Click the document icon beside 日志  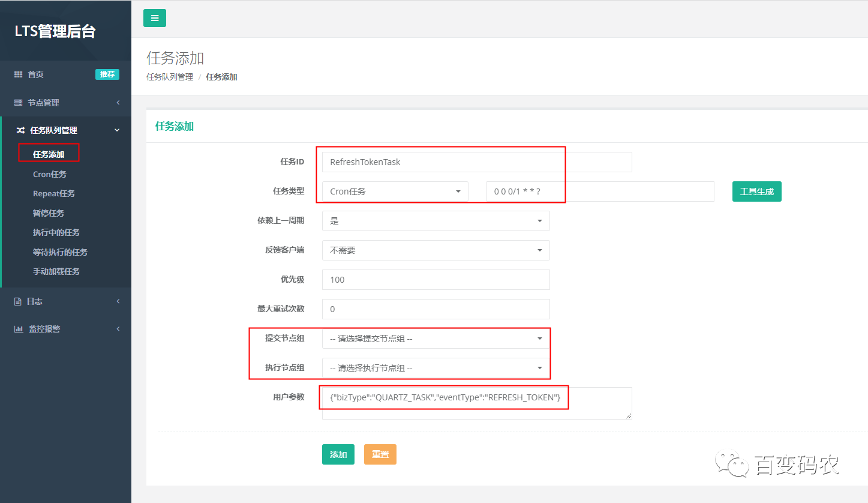(x=18, y=301)
